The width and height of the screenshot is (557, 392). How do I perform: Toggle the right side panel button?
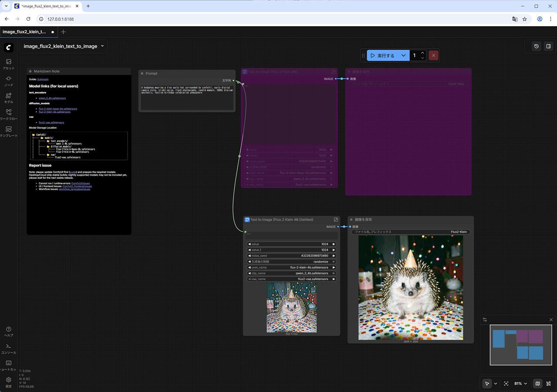coord(548,46)
